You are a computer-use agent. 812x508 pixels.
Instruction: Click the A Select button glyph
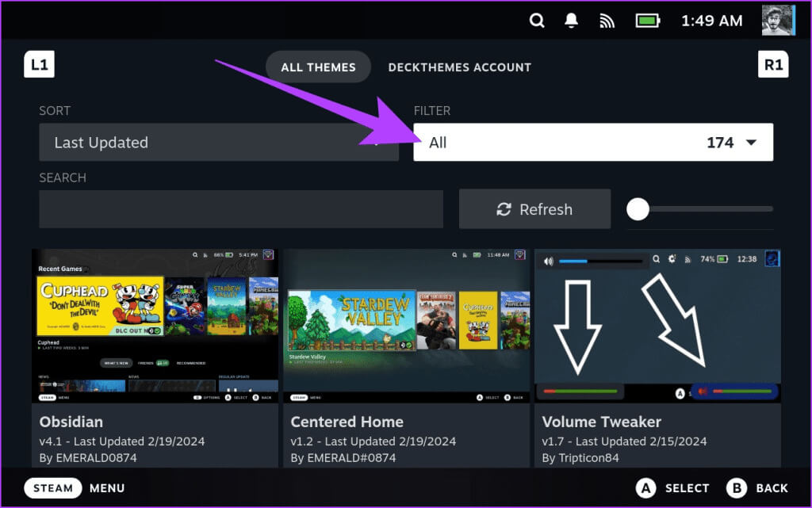coord(645,488)
